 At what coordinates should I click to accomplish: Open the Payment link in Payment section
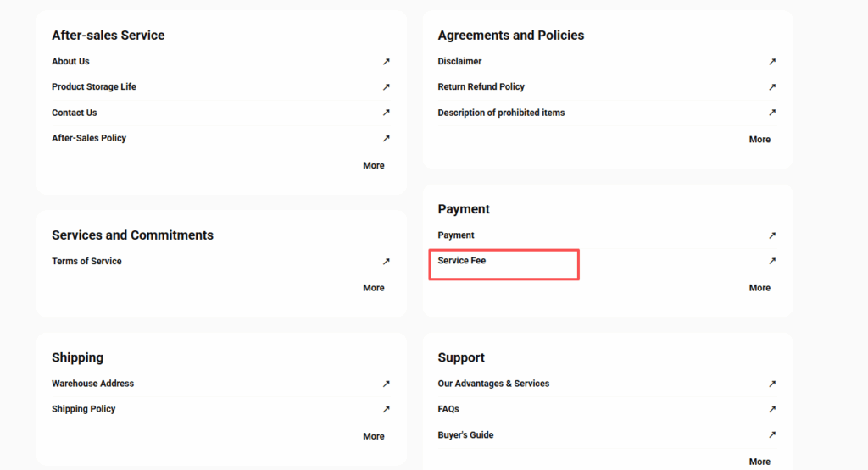click(456, 235)
